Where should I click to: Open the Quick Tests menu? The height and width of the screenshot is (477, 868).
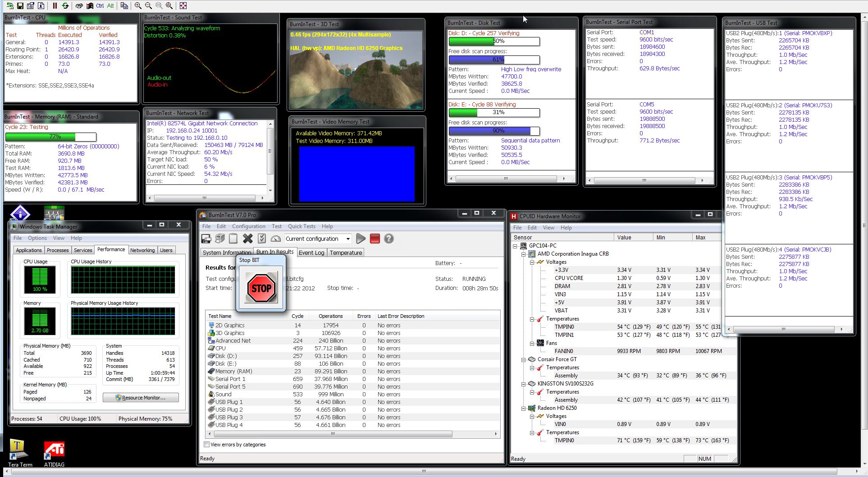click(302, 226)
